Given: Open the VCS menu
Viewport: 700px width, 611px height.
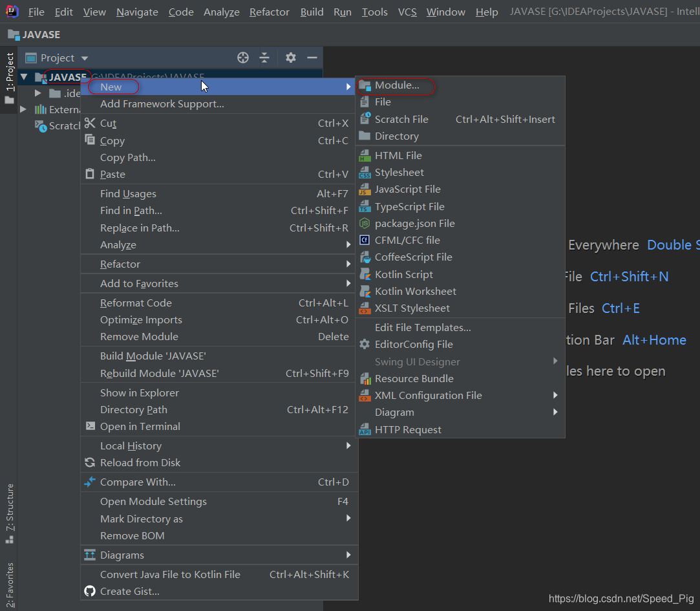Looking at the screenshot, I should pyautogui.click(x=407, y=12).
